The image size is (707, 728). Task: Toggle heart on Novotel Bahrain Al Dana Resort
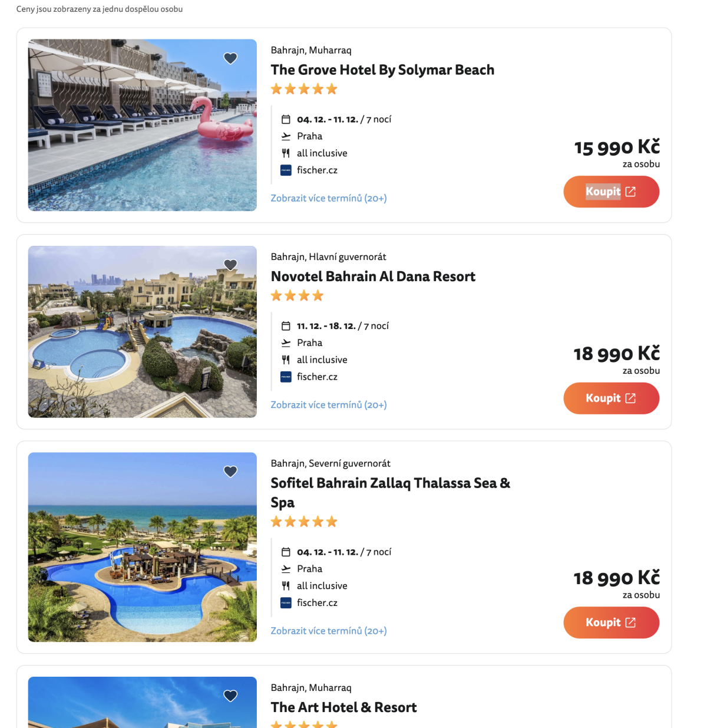coord(230,265)
